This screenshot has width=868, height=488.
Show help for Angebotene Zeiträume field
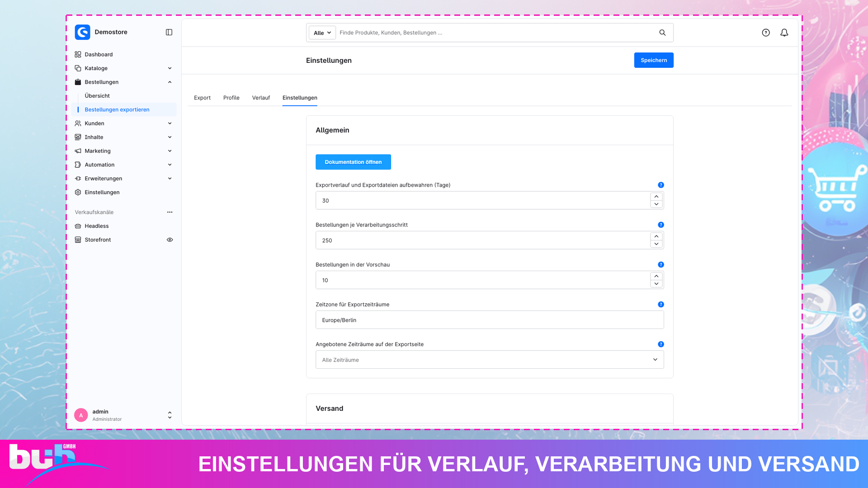point(661,344)
